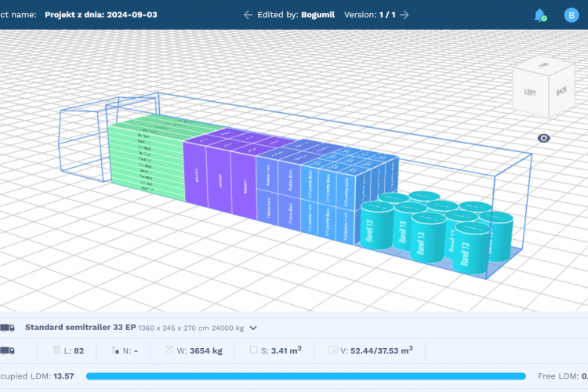The width and height of the screenshot is (588, 392).
Task: Go to previous version arrow
Action: [x=248, y=15]
